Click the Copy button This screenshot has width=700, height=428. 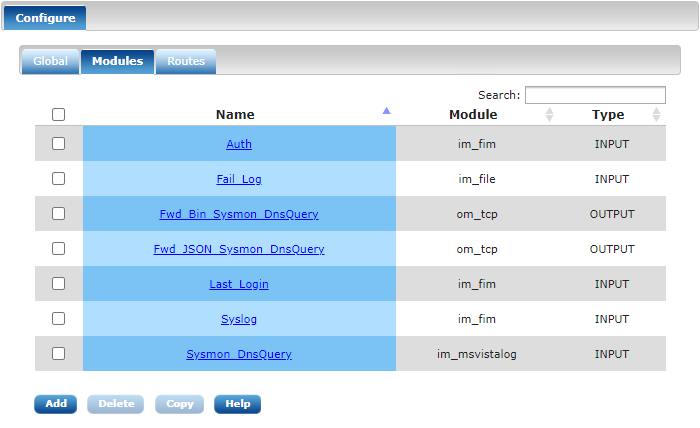tap(179, 404)
